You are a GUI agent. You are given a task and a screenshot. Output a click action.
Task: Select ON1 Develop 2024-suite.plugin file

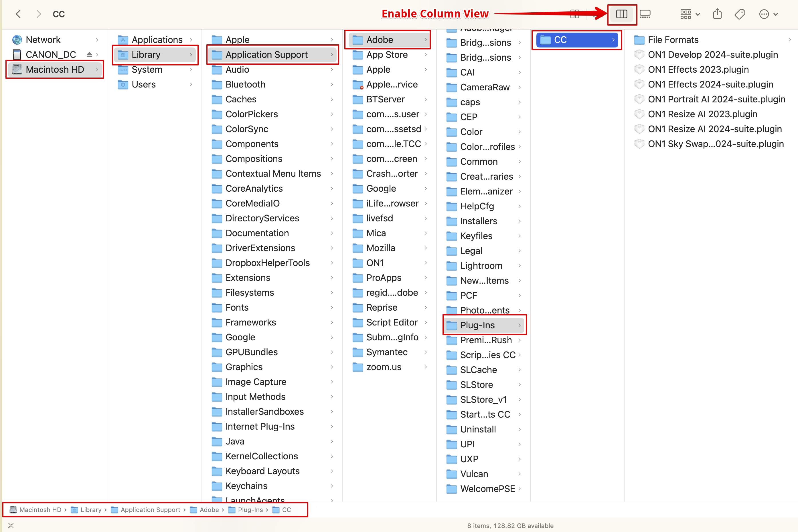(x=712, y=55)
